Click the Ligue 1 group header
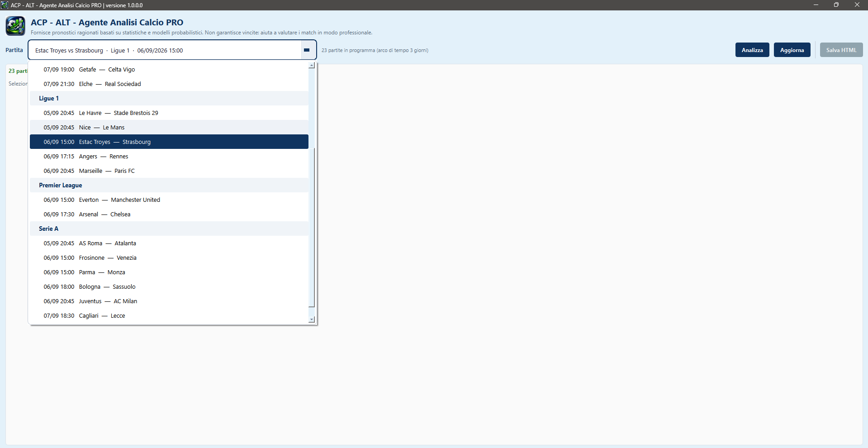 pyautogui.click(x=169, y=98)
